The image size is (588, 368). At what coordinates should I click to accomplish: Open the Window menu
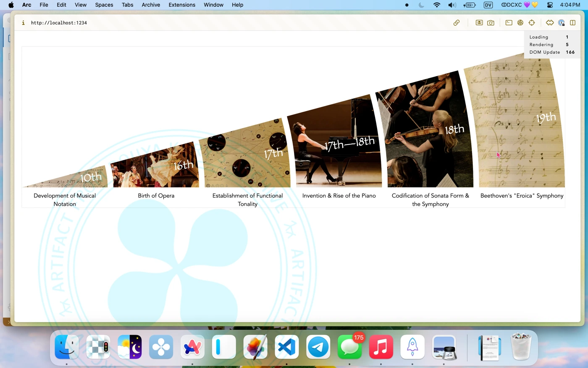[x=213, y=5]
